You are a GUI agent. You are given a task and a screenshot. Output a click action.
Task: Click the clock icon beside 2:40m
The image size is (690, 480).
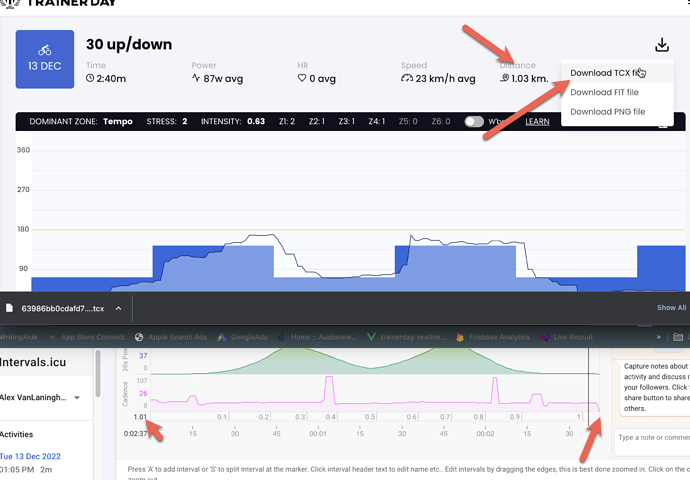pyautogui.click(x=90, y=78)
